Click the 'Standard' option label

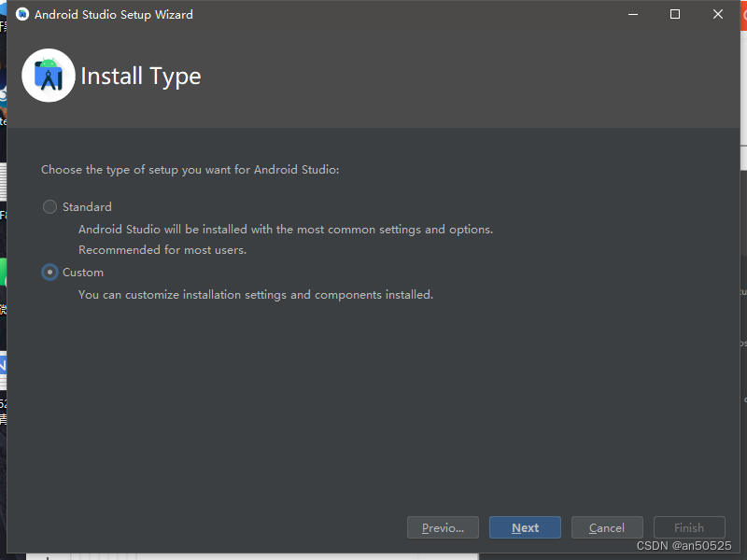(87, 206)
